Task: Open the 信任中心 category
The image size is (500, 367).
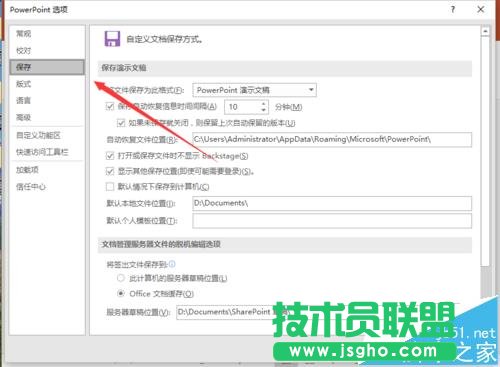Action: [x=31, y=187]
